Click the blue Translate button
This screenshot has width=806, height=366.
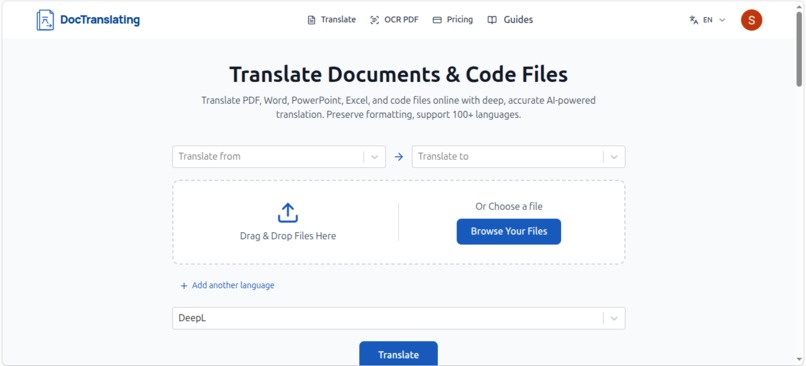click(398, 354)
